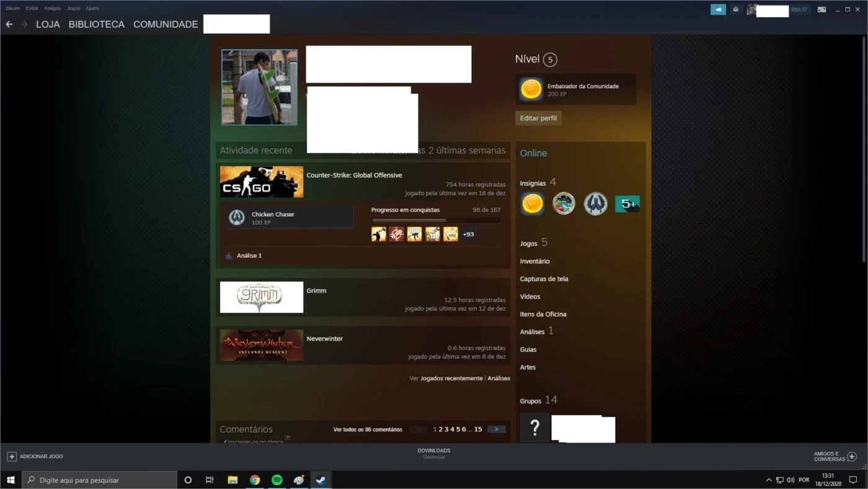Open the Neverwinter game banner
This screenshot has height=489, width=868.
(x=262, y=345)
